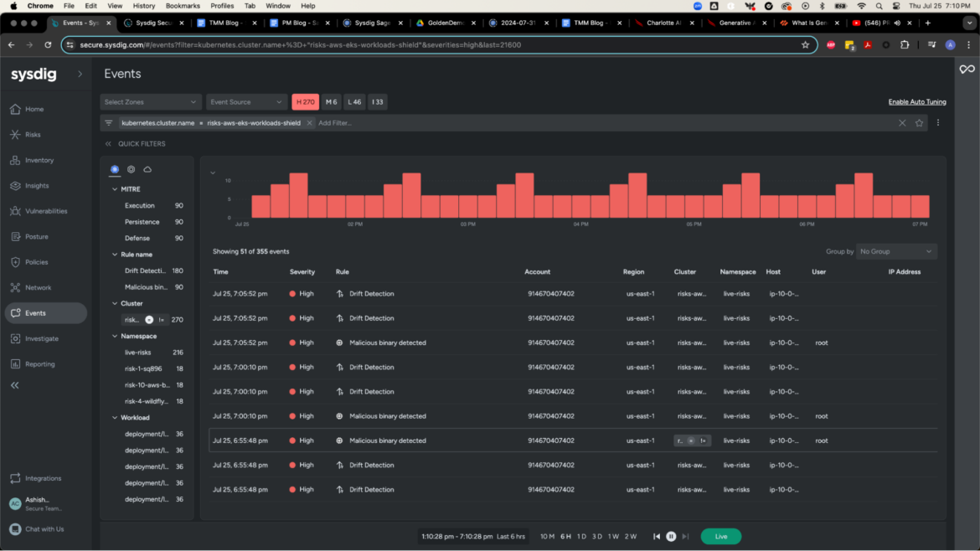Open the Vulnerabilities section in sidebar
This screenshot has height=551, width=980.
click(x=46, y=211)
